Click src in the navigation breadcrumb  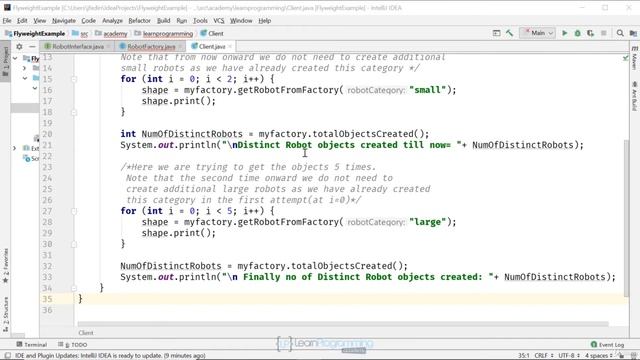[80, 33]
